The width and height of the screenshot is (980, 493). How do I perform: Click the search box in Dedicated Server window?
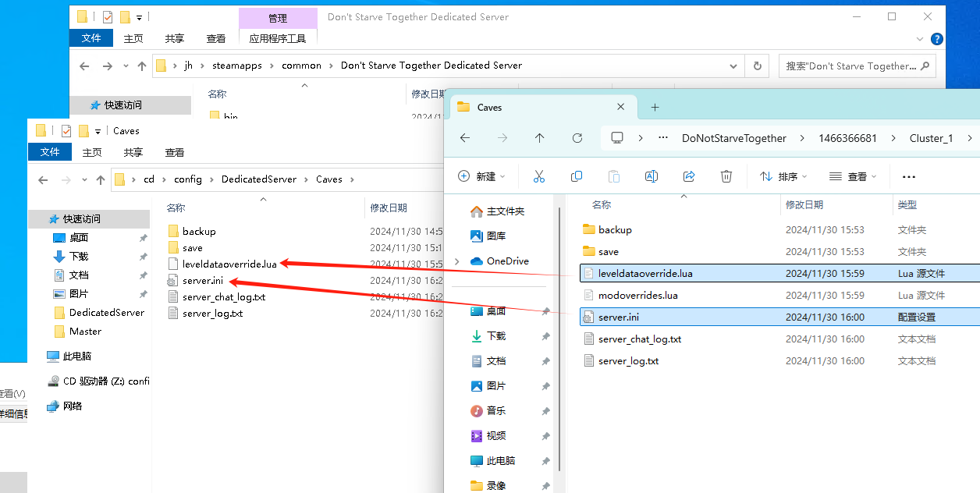857,66
